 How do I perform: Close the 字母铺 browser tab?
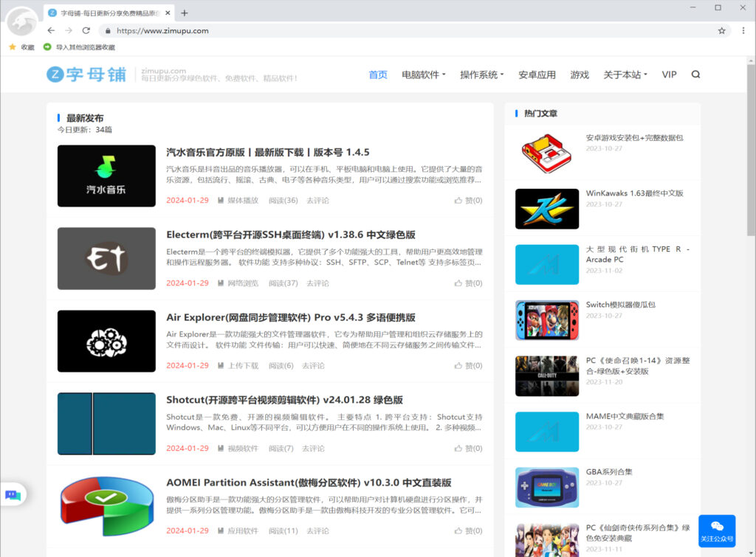[168, 13]
